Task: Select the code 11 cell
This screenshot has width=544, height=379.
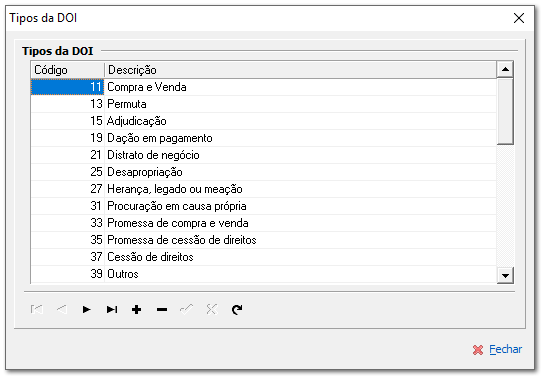Action: (68, 87)
